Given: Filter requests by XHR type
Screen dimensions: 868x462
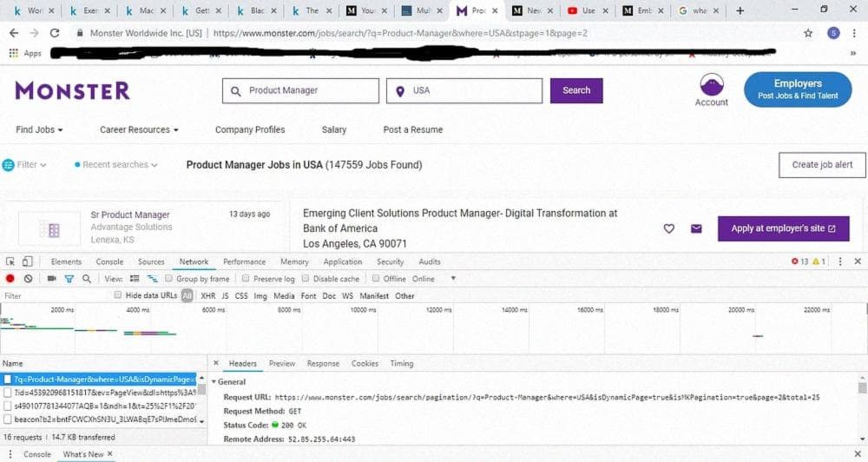Looking at the screenshot, I should pos(208,296).
